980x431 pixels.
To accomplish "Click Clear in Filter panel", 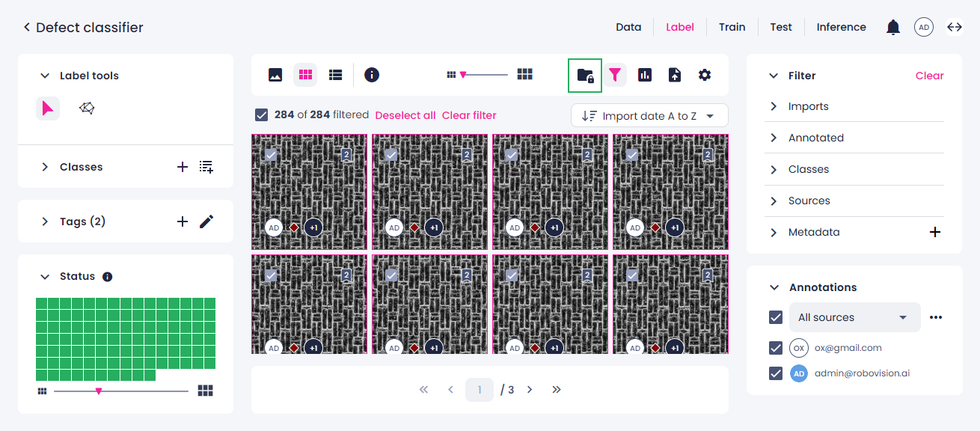I will click(930, 76).
